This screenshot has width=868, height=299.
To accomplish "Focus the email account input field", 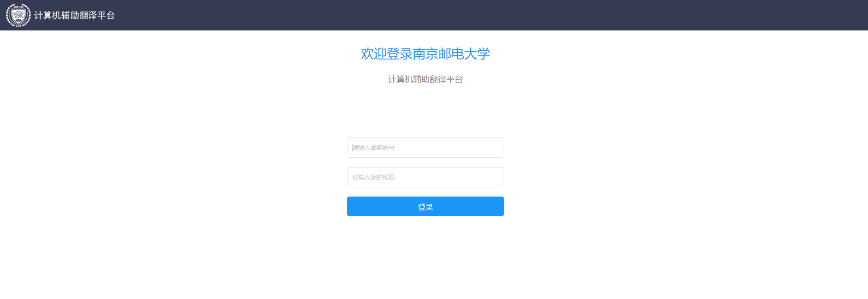I will coord(425,148).
